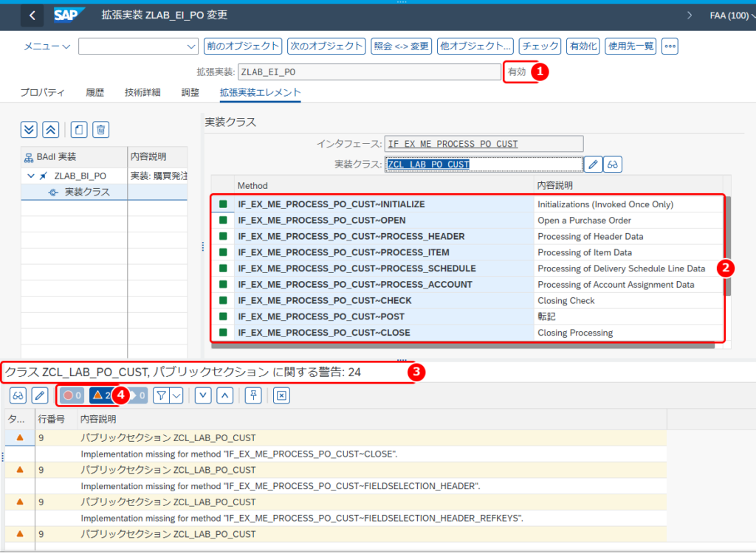
Task: Toggle the orange warning messages filter
Action: point(102,395)
